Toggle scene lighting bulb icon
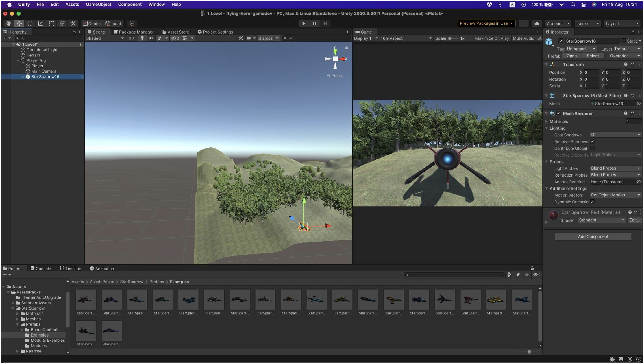The height and width of the screenshot is (364, 644). pos(142,38)
